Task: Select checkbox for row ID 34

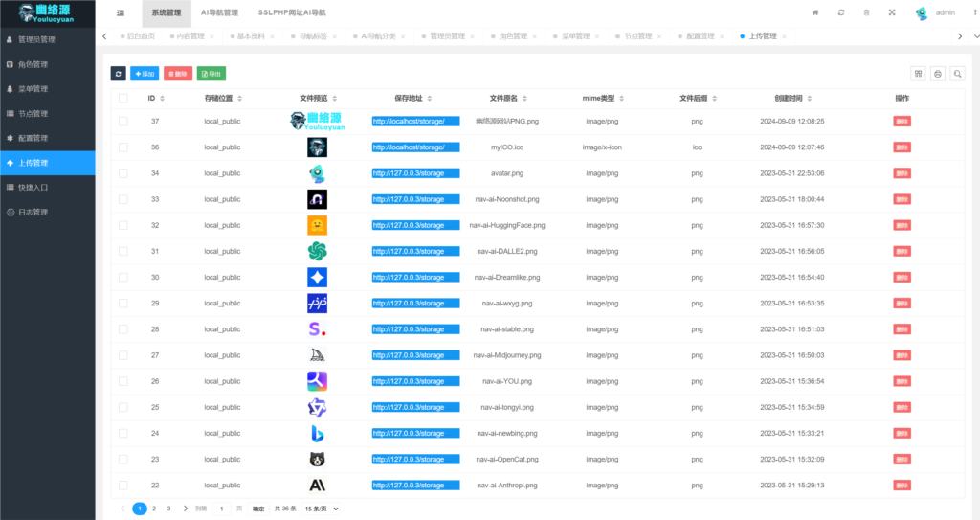Action: pos(122,173)
